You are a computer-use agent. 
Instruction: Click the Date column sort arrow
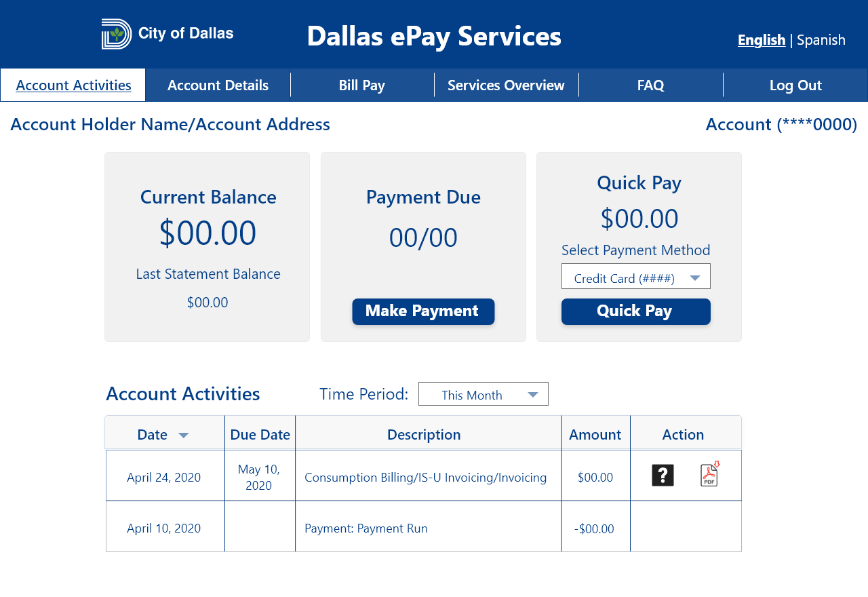[183, 435]
